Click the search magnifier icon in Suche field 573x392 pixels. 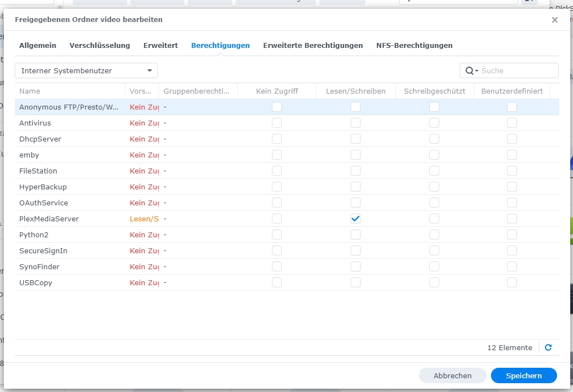[470, 70]
